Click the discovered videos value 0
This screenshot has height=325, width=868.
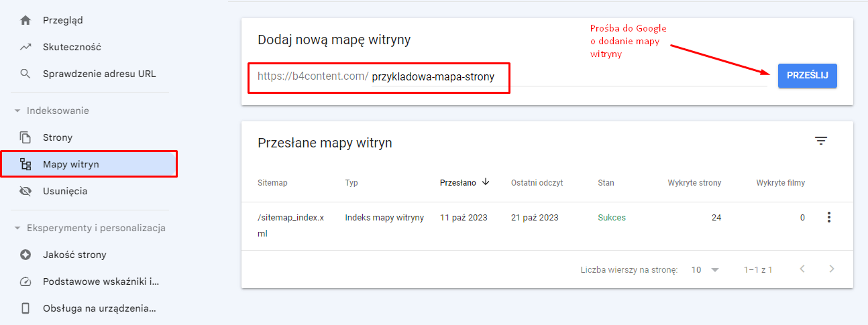802,218
